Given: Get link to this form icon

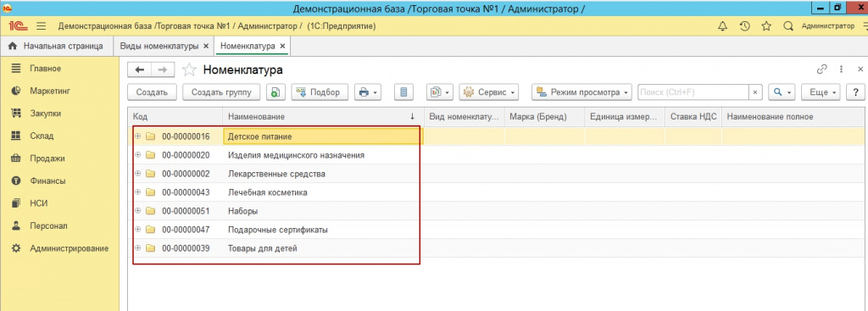Looking at the screenshot, I should point(822,69).
